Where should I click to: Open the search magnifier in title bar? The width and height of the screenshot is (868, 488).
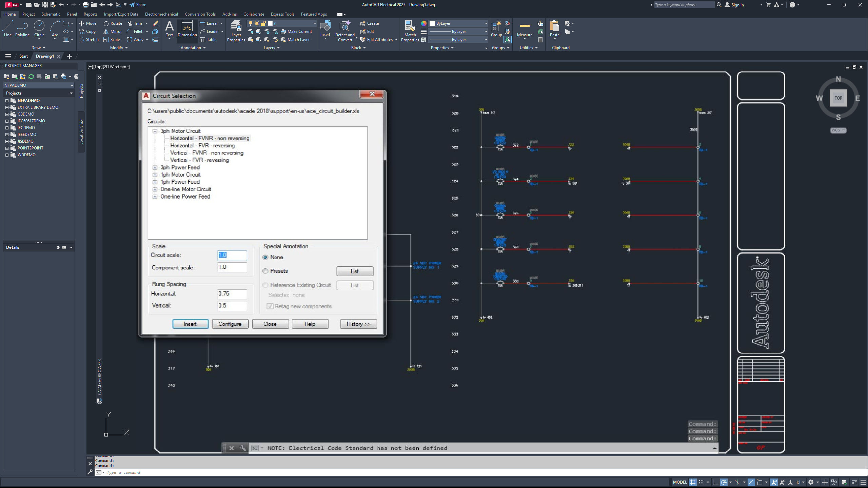pos(719,5)
